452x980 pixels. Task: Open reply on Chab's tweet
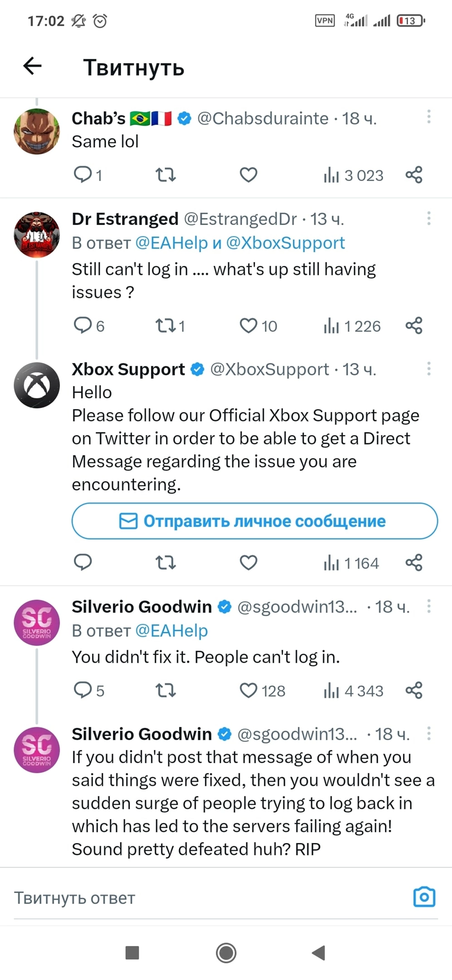(x=83, y=175)
